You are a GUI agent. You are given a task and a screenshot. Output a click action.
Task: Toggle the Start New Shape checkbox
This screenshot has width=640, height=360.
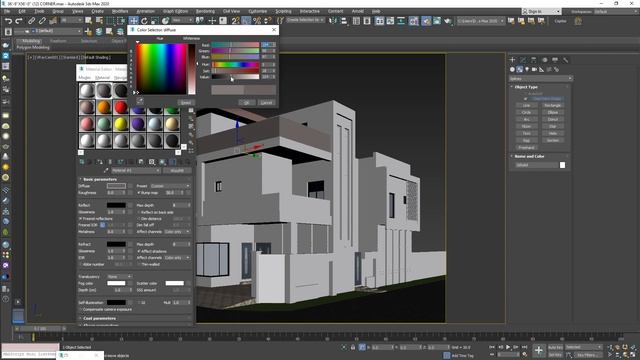pyautogui.click(x=525, y=98)
